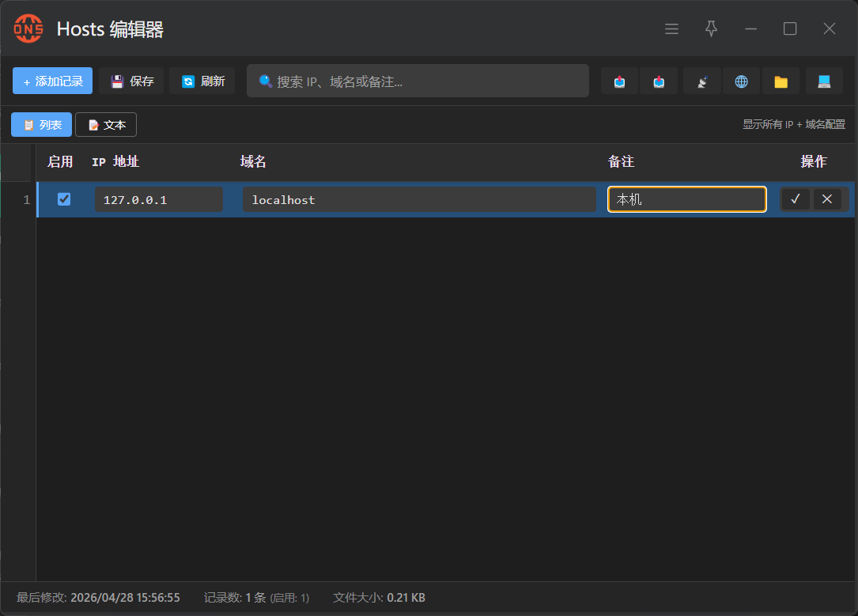
Task: Pin the window with the pushpin icon
Action: 711,29
